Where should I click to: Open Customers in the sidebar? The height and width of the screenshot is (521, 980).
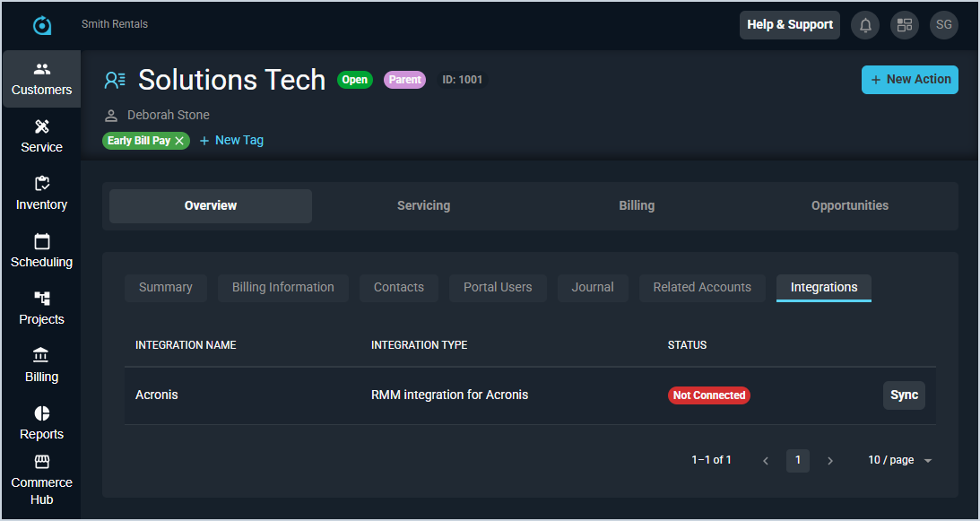click(41, 79)
